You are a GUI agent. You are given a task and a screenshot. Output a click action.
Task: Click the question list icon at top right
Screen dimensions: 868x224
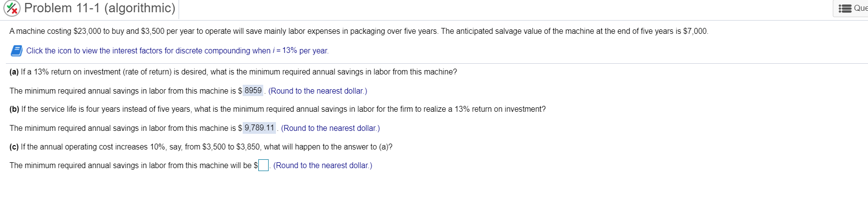pos(845,8)
